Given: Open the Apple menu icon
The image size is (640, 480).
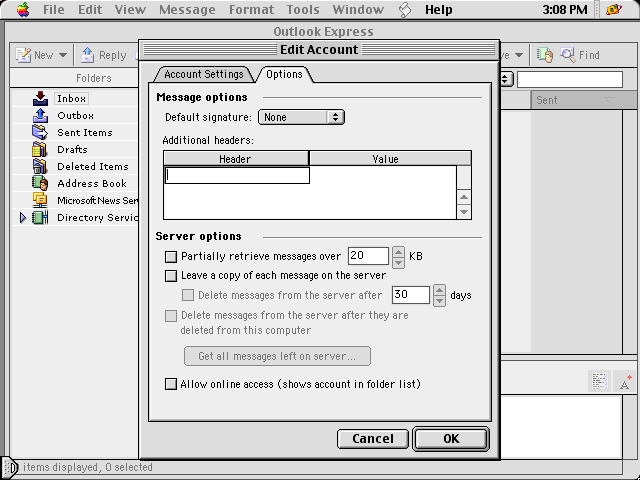Looking at the screenshot, I should click(x=23, y=9).
